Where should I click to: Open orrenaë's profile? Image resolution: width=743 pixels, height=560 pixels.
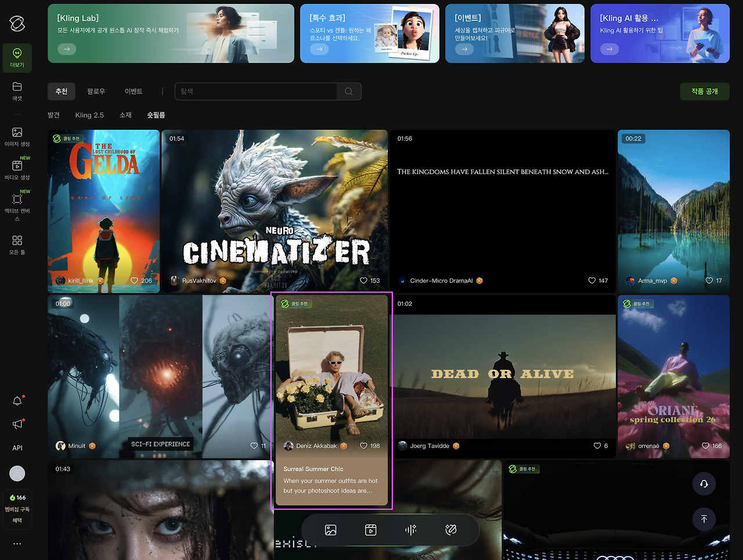[648, 446]
